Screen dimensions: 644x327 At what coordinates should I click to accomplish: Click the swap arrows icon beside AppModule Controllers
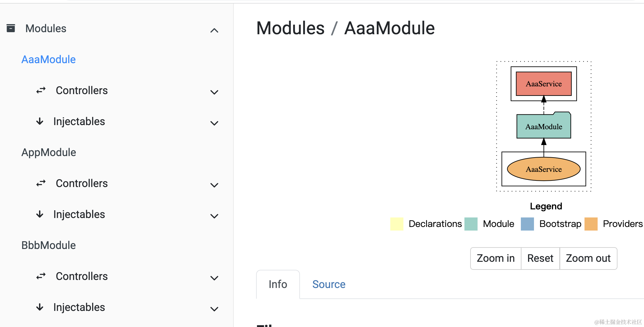[41, 183]
